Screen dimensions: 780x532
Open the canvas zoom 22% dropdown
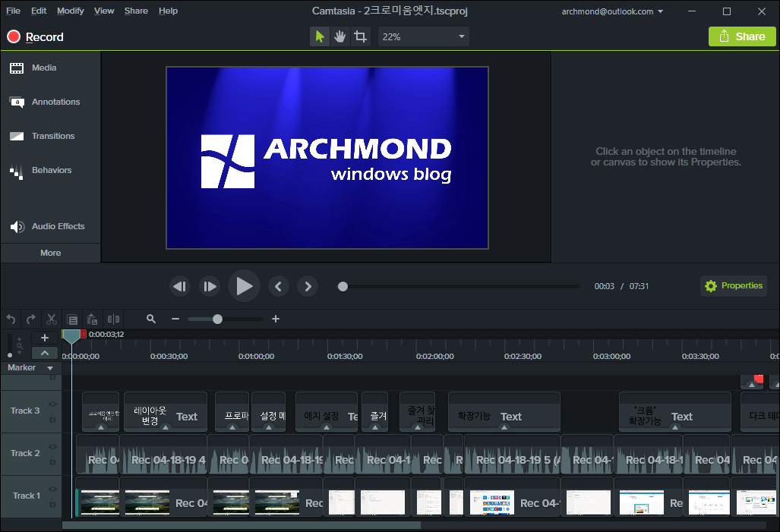[423, 36]
